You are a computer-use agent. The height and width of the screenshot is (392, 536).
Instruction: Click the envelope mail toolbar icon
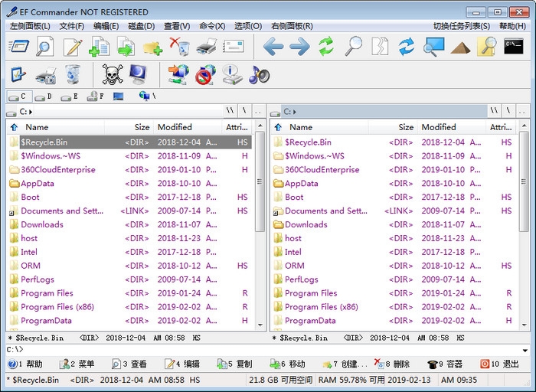pos(234,46)
